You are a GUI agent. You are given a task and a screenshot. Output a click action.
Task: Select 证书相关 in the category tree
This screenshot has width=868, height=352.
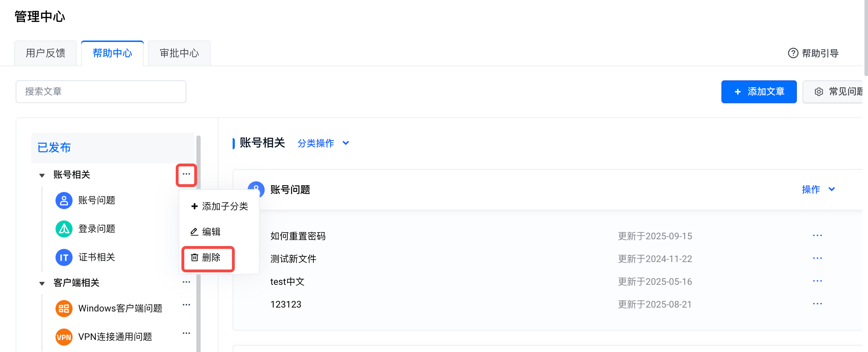coord(97,257)
